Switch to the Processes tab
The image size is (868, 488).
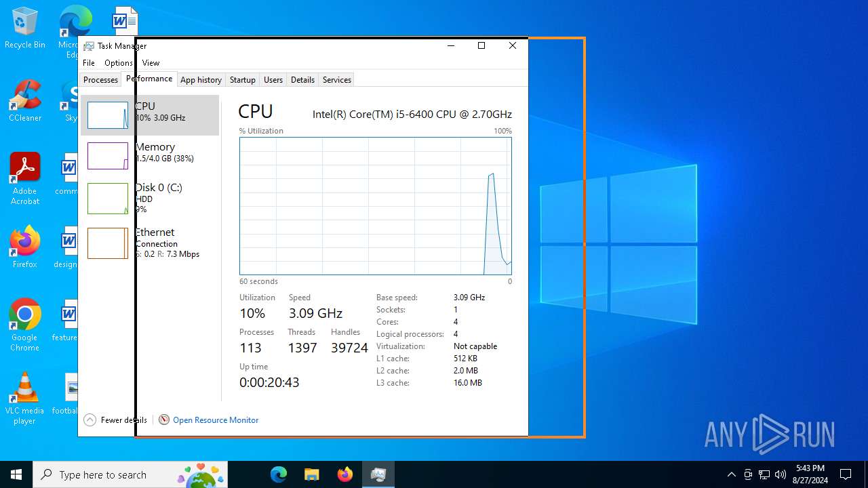pos(100,80)
